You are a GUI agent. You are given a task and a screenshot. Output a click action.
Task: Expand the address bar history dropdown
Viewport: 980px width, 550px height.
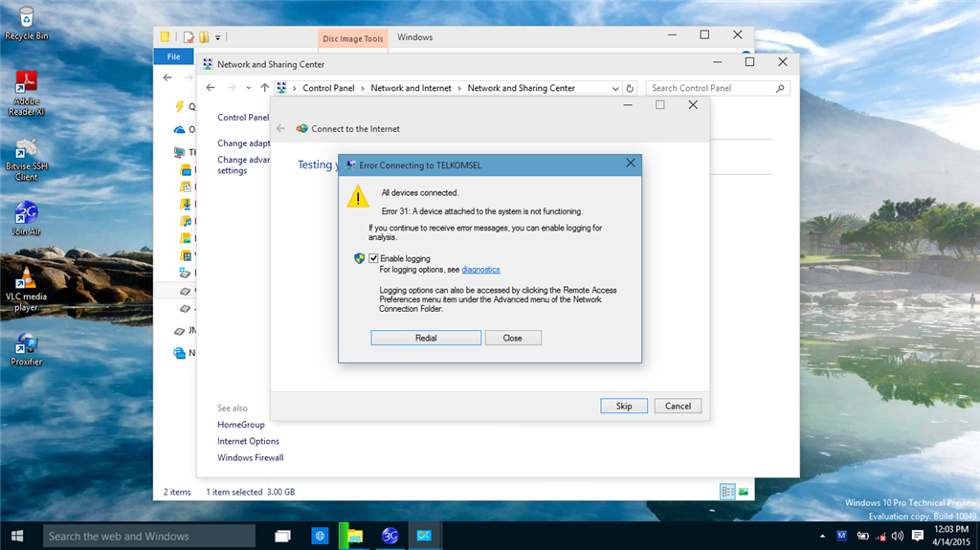615,88
